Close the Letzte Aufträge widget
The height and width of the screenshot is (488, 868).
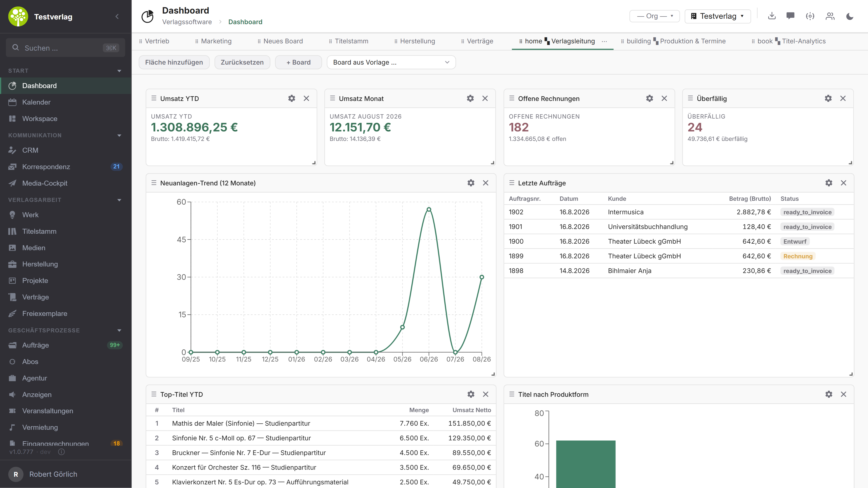click(843, 183)
